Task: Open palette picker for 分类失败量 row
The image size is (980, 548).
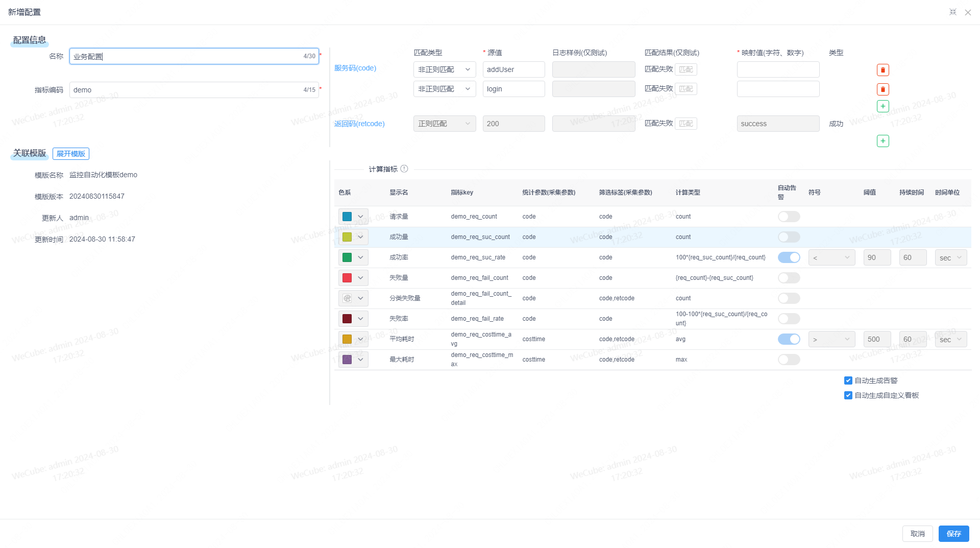Action: [x=353, y=298]
